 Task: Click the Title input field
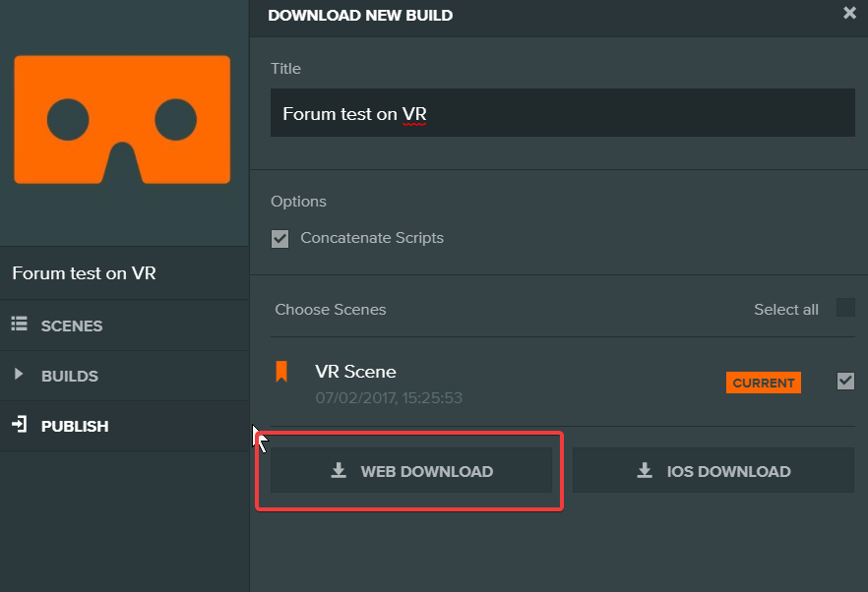tap(563, 113)
